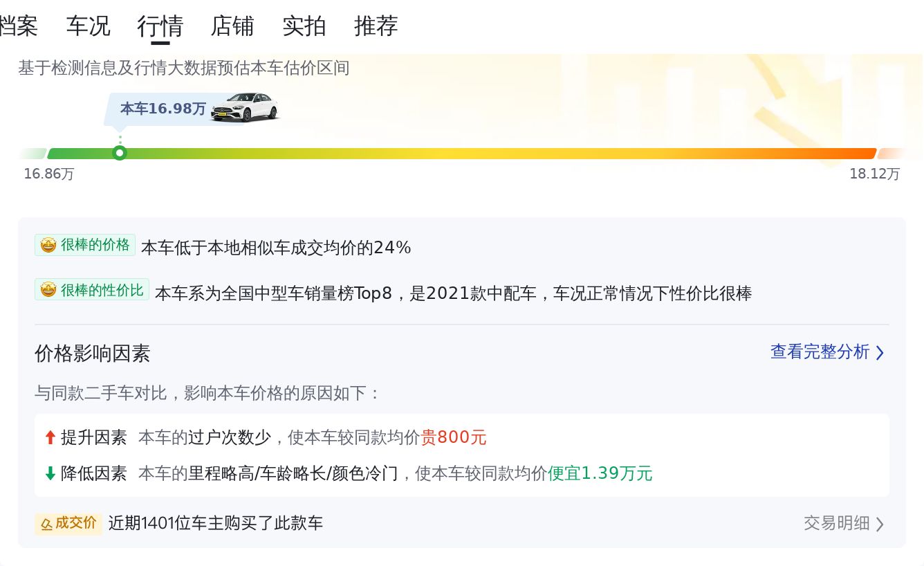This screenshot has height=566, width=924.
Task: Switch to the 推荐 tab
Action: 376,26
